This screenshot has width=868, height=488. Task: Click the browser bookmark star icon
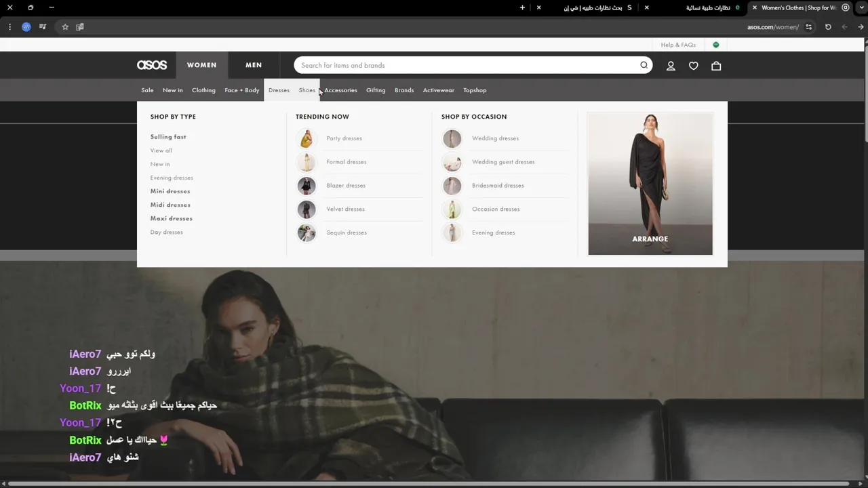[65, 27]
